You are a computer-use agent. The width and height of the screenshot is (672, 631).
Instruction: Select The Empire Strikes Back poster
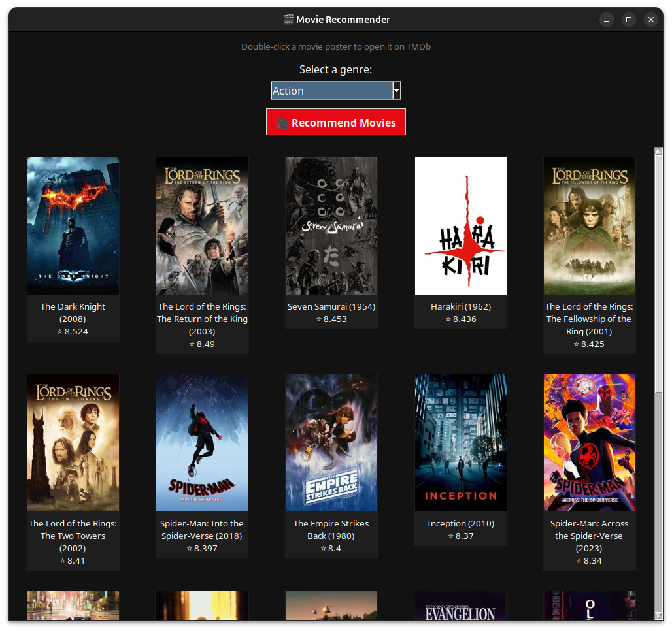331,442
